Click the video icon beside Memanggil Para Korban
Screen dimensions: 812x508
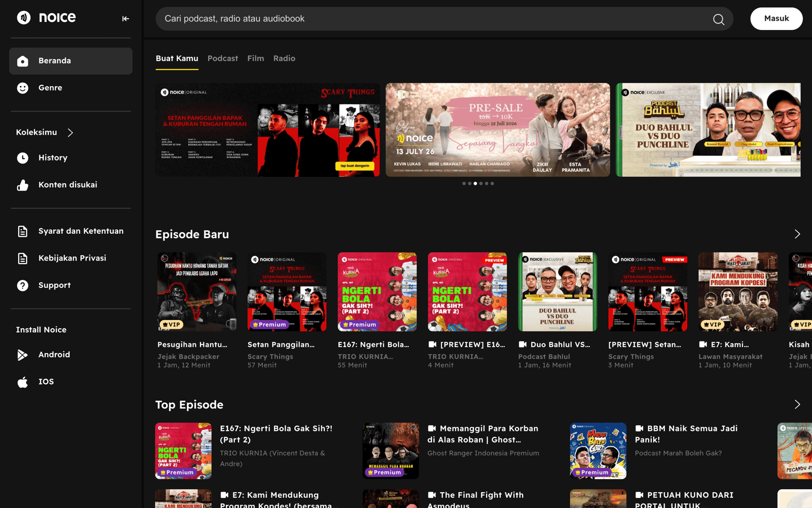pyautogui.click(x=432, y=428)
